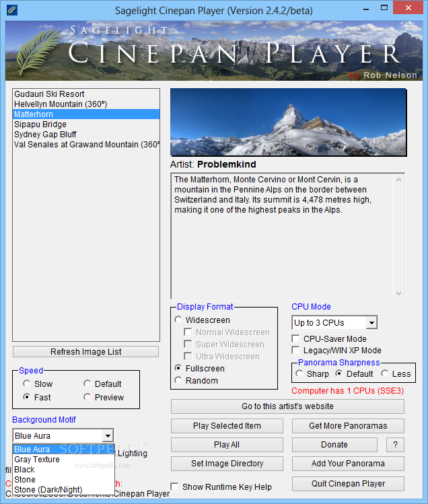Click Quit Cinepan Player button

pyautogui.click(x=348, y=483)
